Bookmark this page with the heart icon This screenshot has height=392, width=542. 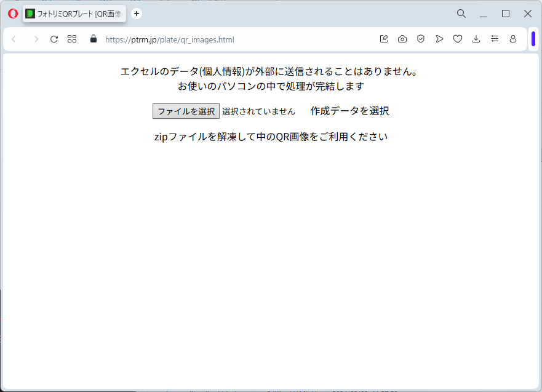[x=458, y=39]
